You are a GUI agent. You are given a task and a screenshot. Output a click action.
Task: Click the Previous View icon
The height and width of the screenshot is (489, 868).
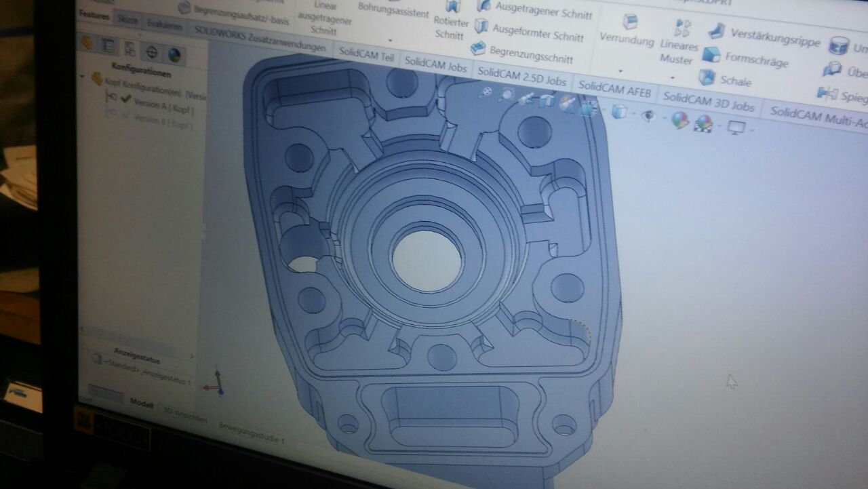click(526, 99)
